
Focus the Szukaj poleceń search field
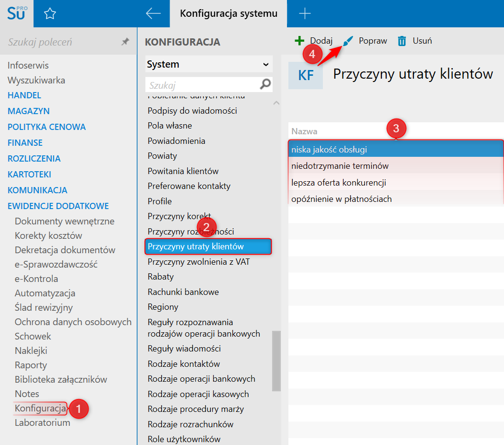tap(61, 42)
